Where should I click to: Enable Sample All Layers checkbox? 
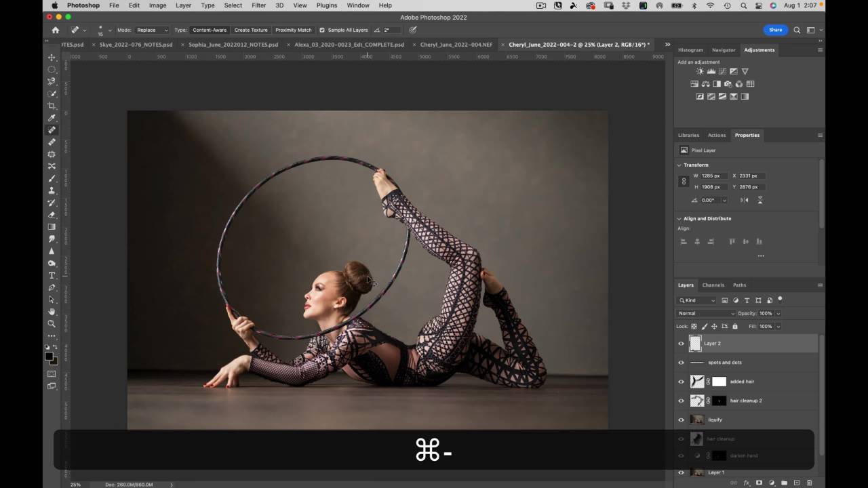pos(322,30)
